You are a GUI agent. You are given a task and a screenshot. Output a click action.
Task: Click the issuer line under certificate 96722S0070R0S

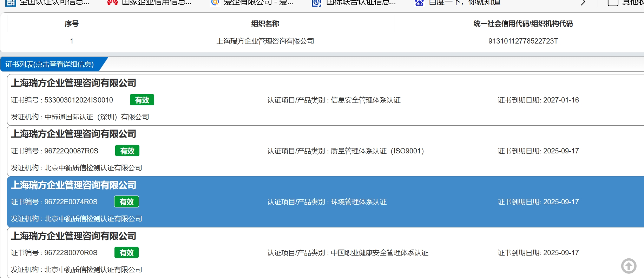point(76,270)
